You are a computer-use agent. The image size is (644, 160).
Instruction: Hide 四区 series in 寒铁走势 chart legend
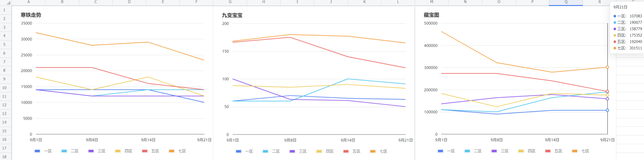(124, 151)
